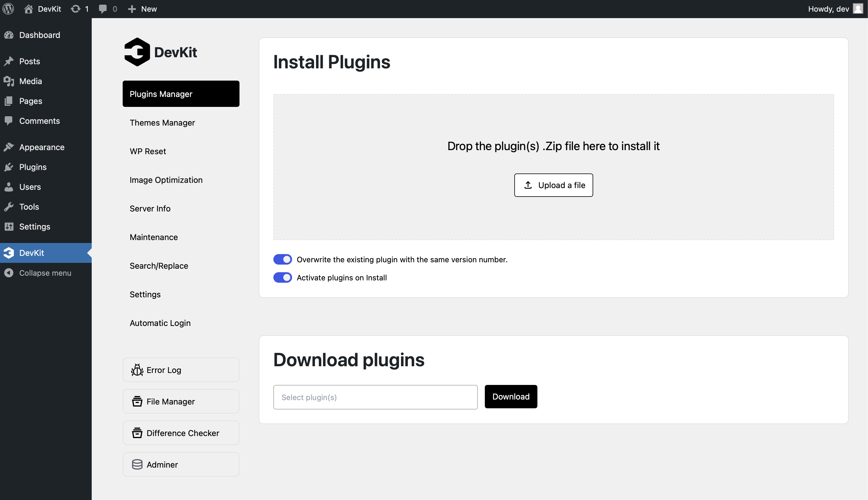Click the Users person icon
The width and height of the screenshot is (868, 500).
[9, 187]
